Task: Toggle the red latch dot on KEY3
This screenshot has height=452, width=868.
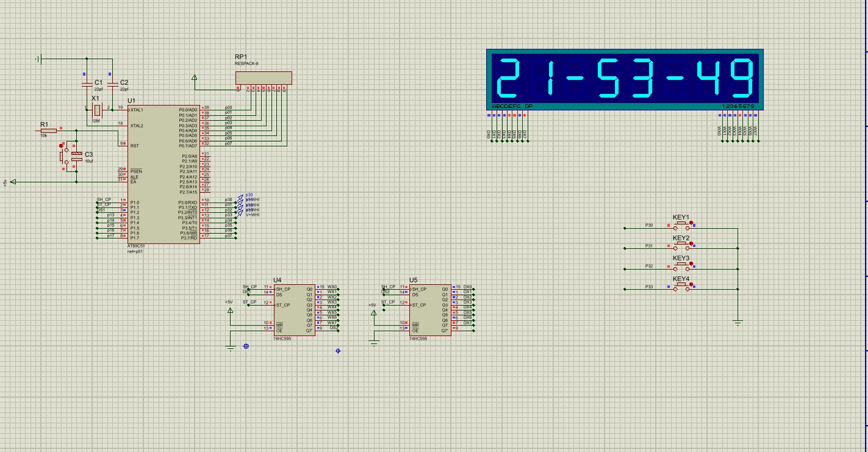Action: [691, 264]
